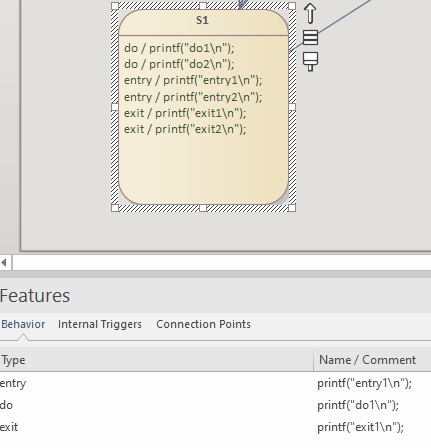Switch to the Internal Triggers tab
The width and height of the screenshot is (431, 448).
click(x=100, y=324)
